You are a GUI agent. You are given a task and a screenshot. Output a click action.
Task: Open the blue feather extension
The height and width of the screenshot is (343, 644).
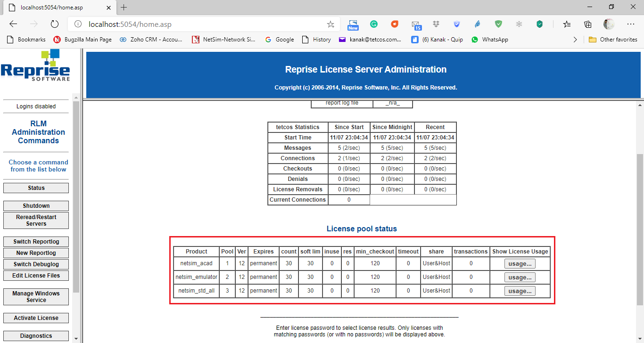pyautogui.click(x=478, y=24)
